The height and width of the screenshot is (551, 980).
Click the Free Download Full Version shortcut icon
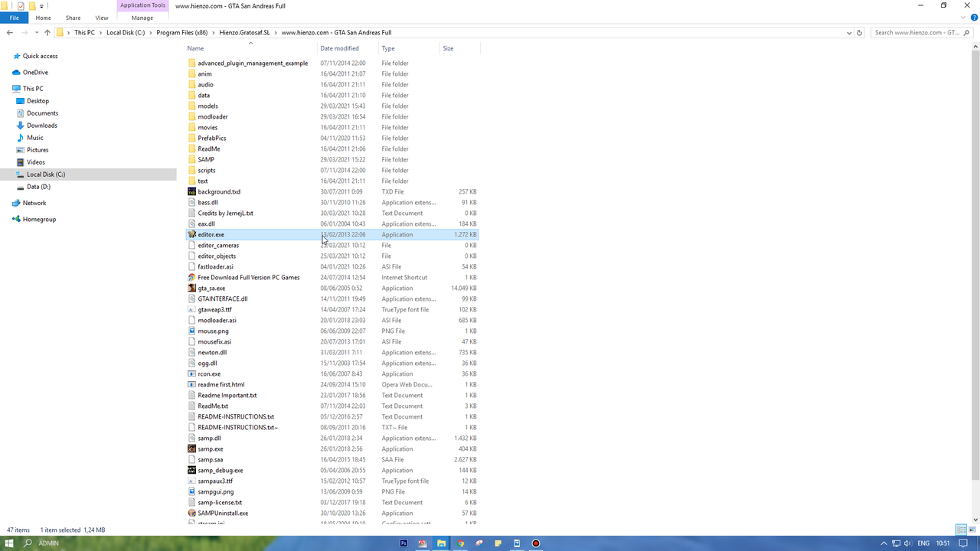coord(192,278)
